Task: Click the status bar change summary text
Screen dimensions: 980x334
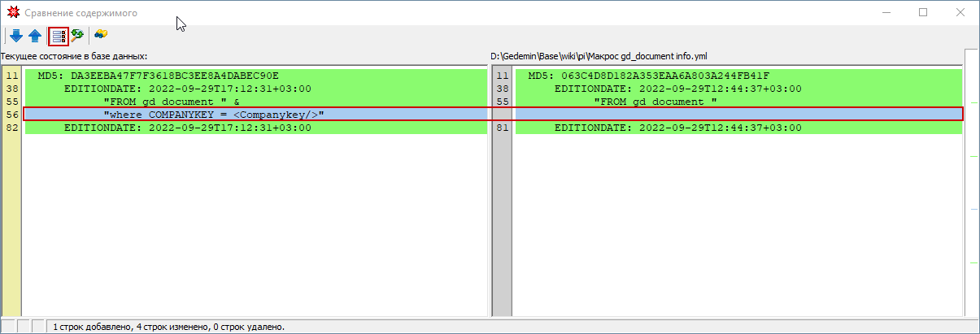Action: 168,327
